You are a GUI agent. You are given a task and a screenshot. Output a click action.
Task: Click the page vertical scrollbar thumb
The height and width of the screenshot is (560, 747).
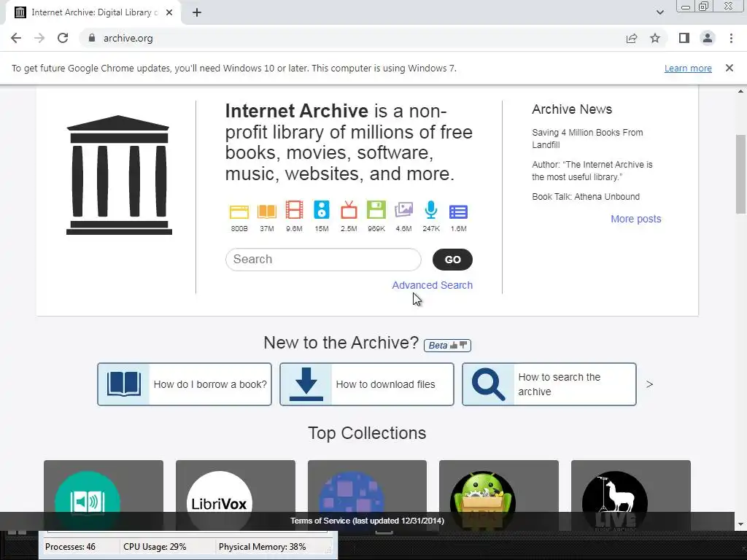pyautogui.click(x=741, y=174)
